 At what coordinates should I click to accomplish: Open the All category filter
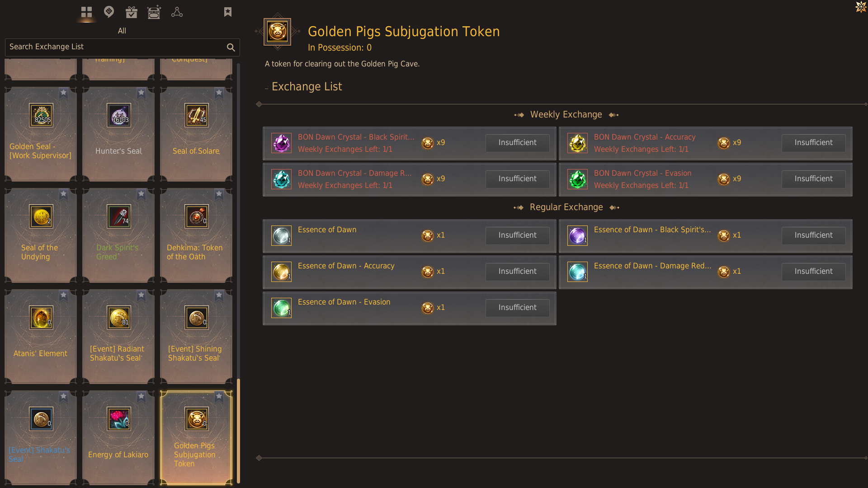[122, 31]
